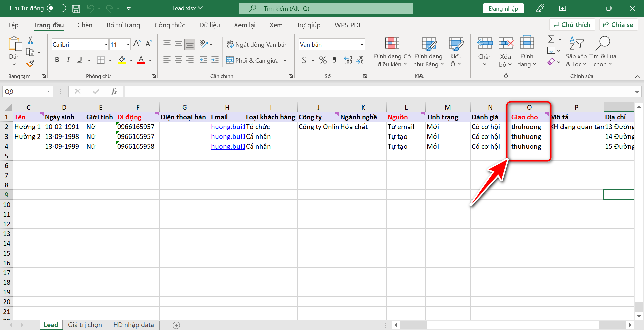Toggle Underline formatting
644x330 pixels.
pos(79,60)
